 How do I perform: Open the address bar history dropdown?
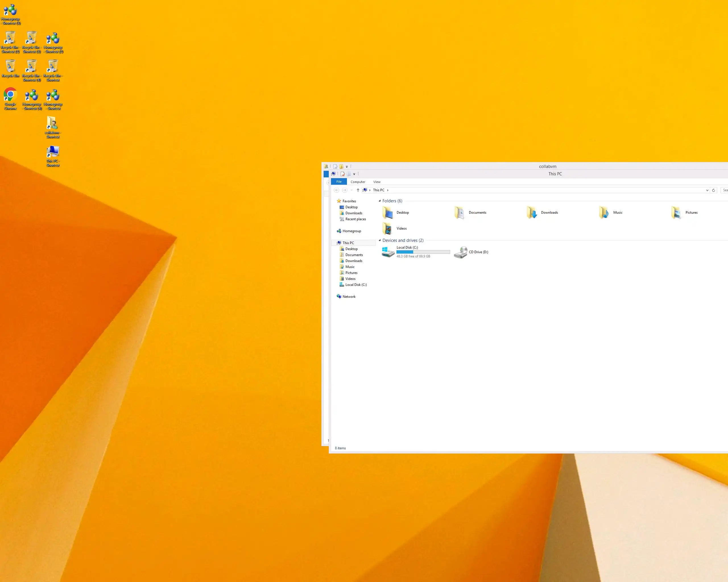coord(707,190)
